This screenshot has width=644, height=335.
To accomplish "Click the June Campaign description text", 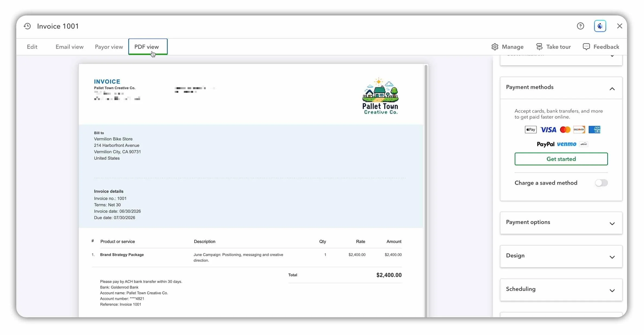I will point(238,257).
